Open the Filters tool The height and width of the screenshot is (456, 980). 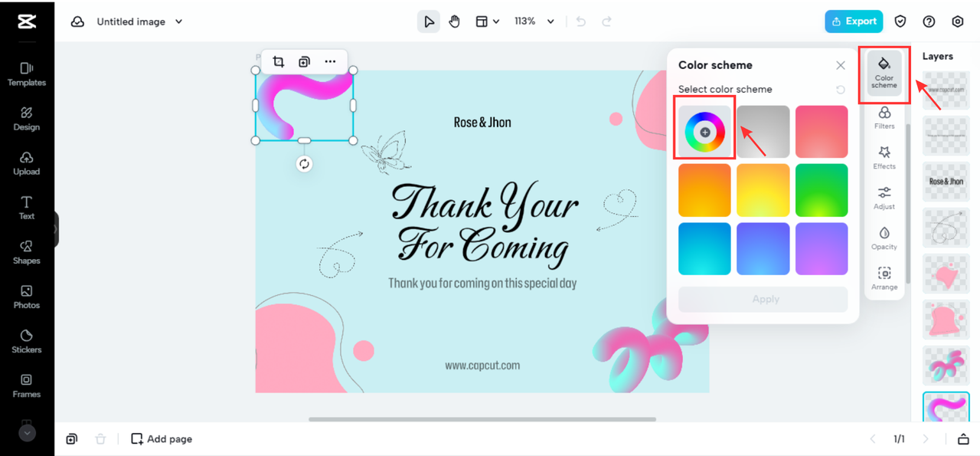(x=884, y=117)
